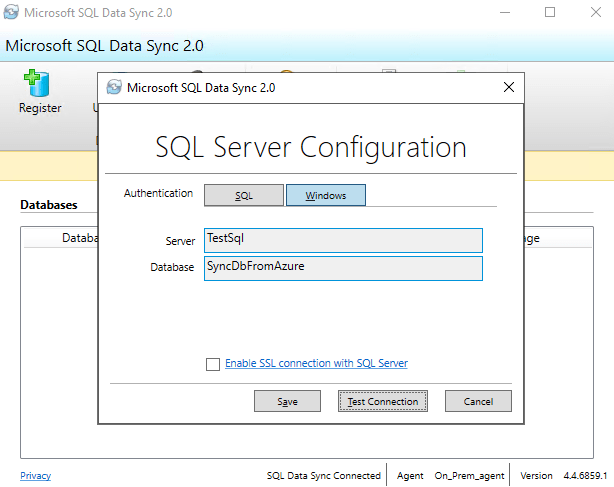Maximize the main Data Sync window

coord(550,12)
